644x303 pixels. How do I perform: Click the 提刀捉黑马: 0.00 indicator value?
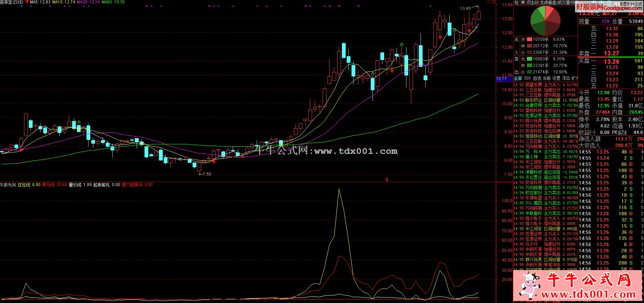point(137,185)
